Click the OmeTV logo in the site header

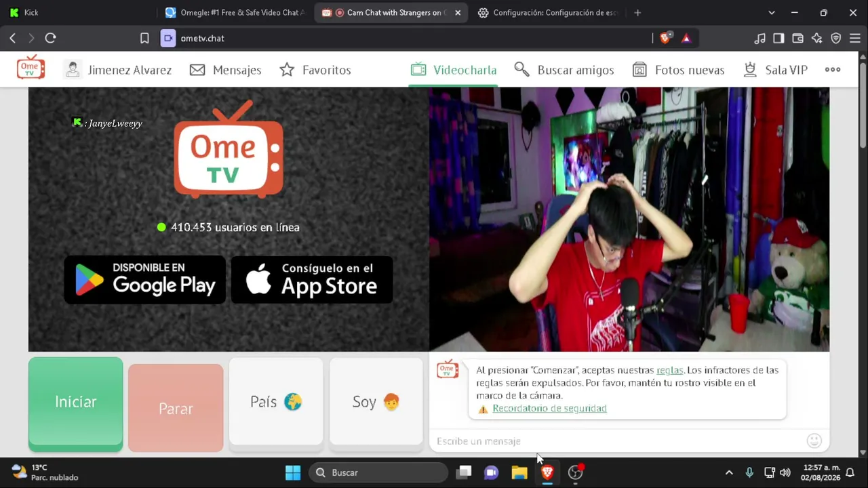tap(31, 68)
